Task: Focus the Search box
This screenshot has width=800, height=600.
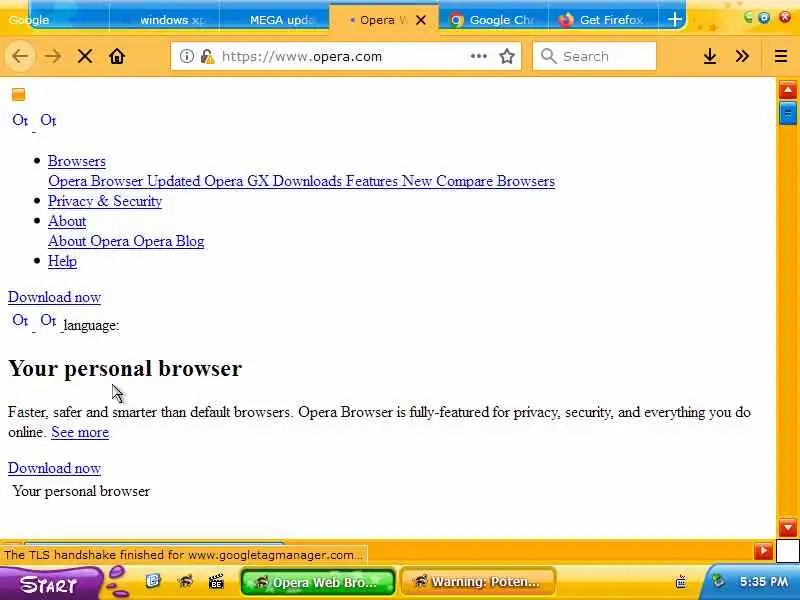Action: (x=594, y=56)
